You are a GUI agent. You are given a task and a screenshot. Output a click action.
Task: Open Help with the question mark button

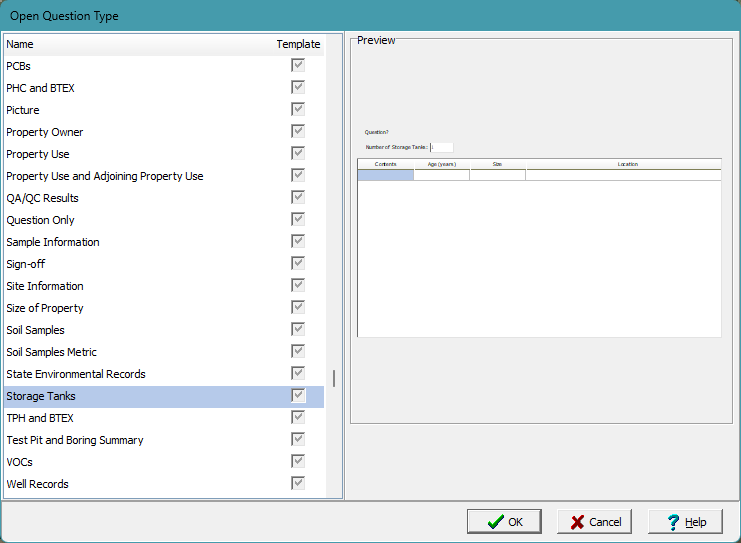[x=685, y=521]
